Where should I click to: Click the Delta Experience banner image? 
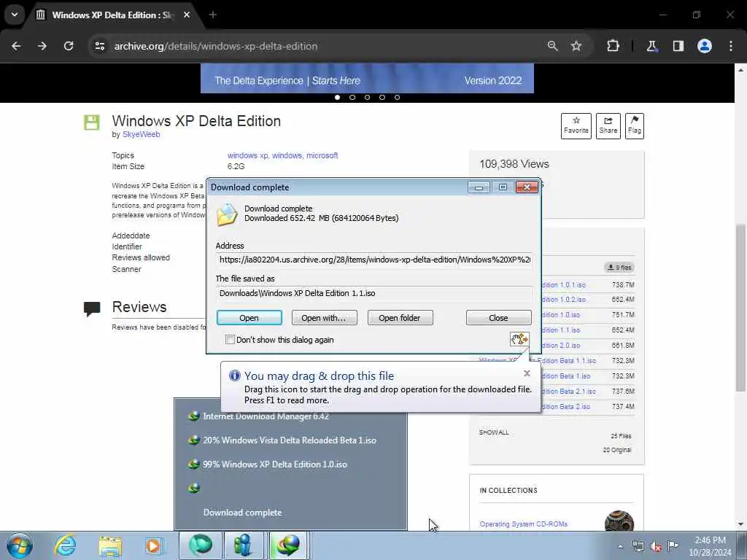coord(367,79)
